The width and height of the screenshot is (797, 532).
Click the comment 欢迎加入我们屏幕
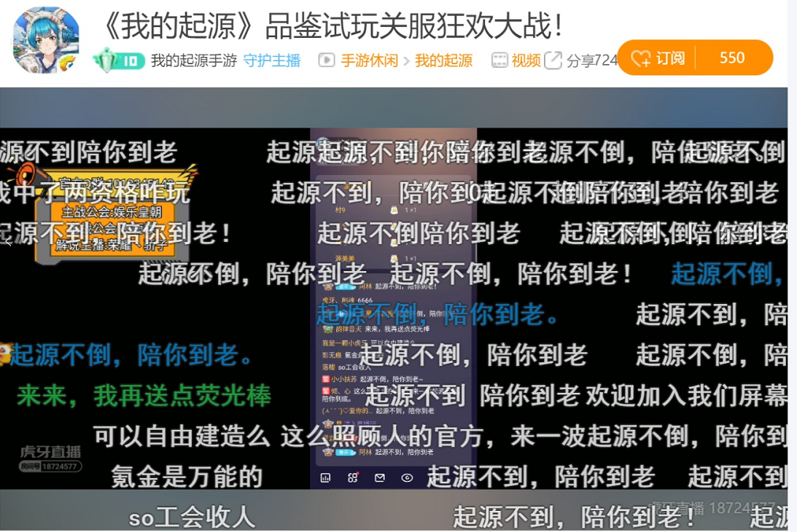click(x=687, y=396)
